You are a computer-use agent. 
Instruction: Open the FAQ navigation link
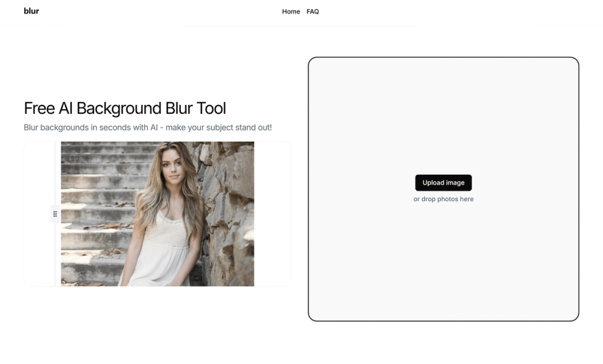pyautogui.click(x=312, y=11)
